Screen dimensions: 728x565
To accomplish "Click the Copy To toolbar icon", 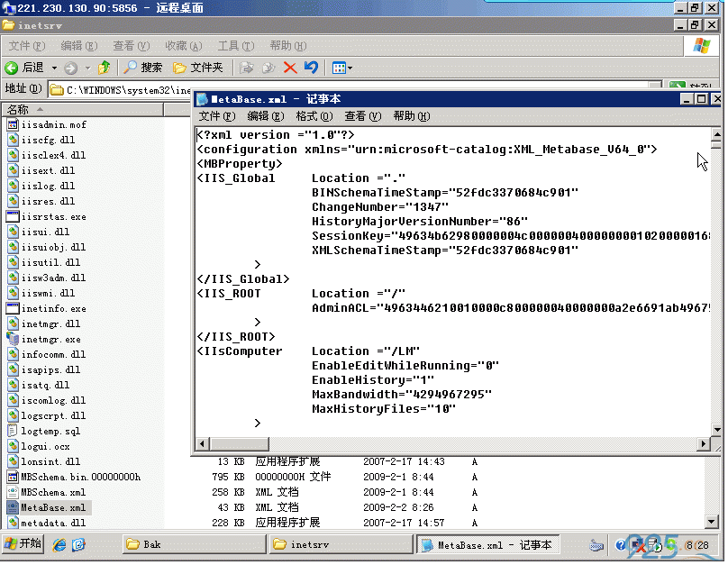I will pos(268,68).
